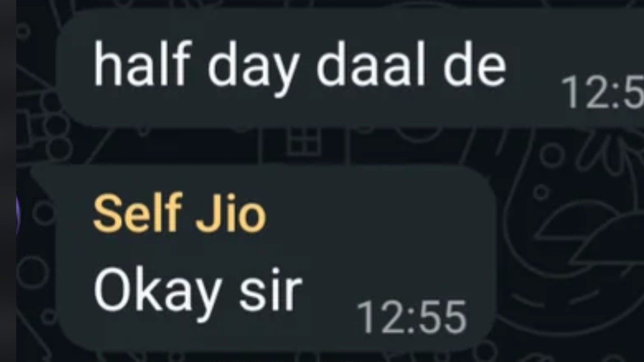Click the timestamp of 'half day daal de'
This screenshot has width=644, height=362.
point(602,92)
